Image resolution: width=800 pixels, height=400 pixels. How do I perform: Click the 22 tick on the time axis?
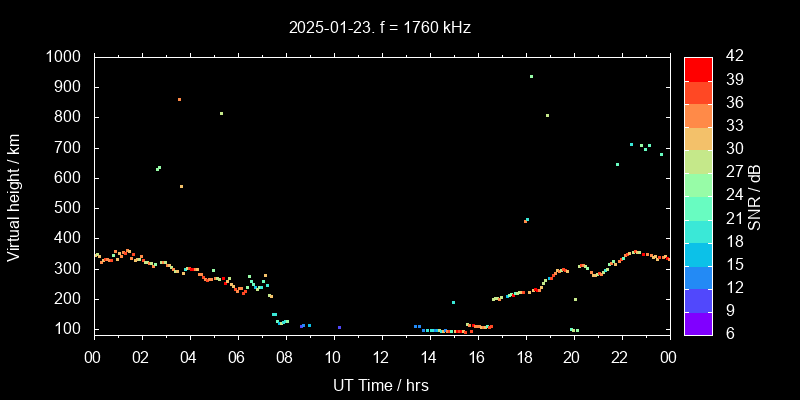(620, 357)
